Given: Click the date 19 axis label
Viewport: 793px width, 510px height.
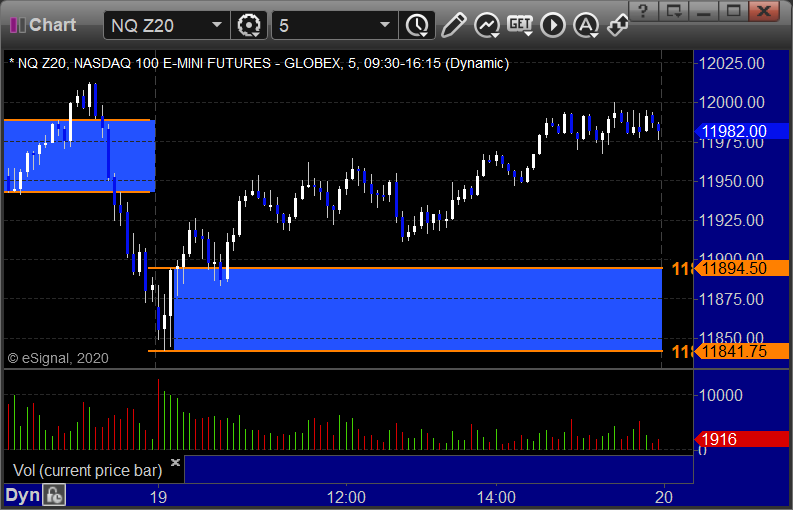Looking at the screenshot, I should coord(158,497).
